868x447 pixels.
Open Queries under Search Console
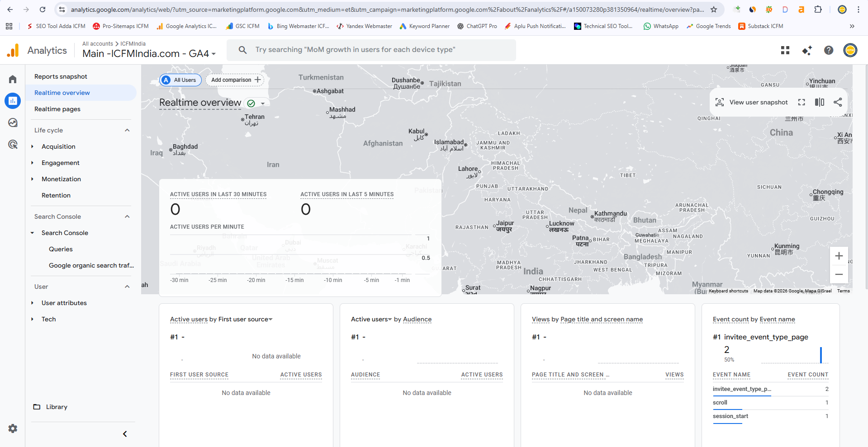[x=61, y=249]
